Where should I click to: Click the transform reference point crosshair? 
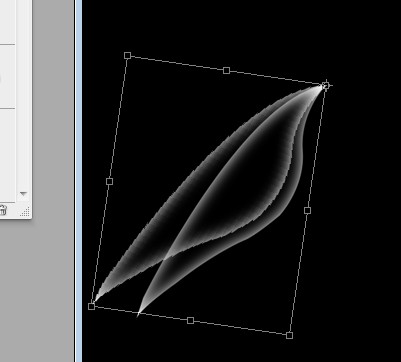tap(326, 86)
